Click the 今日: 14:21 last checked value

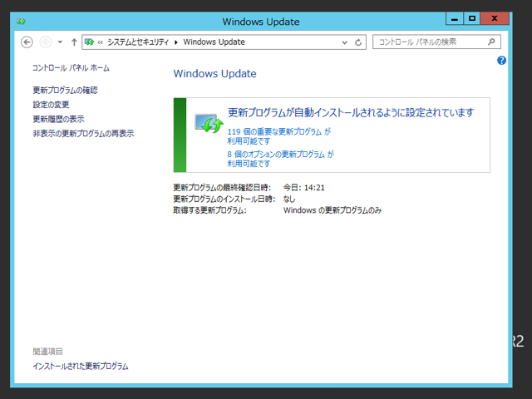304,187
